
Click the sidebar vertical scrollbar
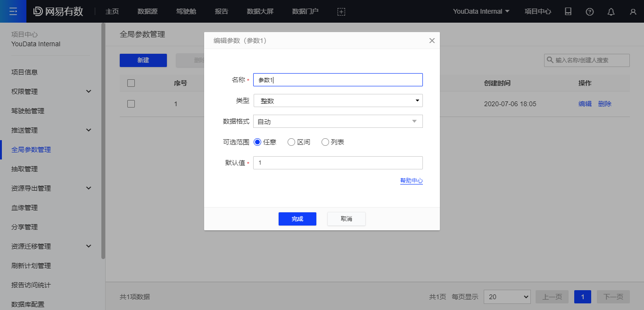[x=103, y=141]
